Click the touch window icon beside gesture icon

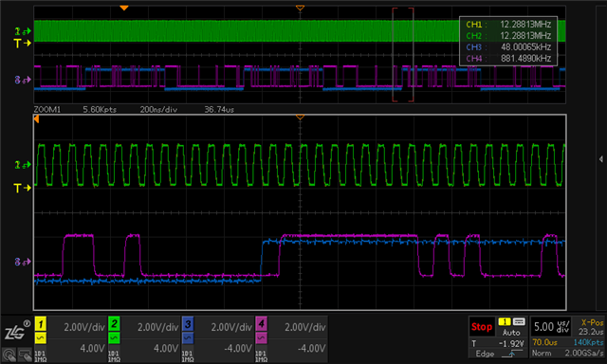pyautogui.click(x=25, y=355)
